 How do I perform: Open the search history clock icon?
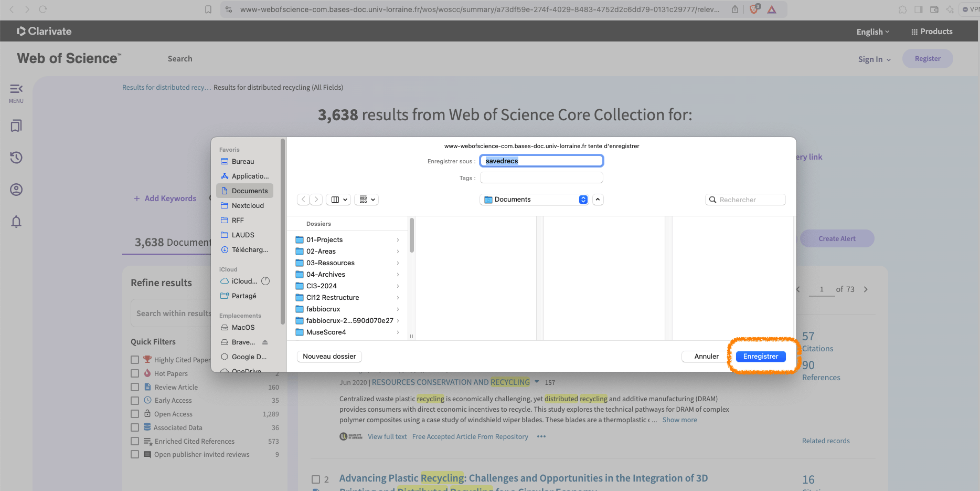coord(16,158)
